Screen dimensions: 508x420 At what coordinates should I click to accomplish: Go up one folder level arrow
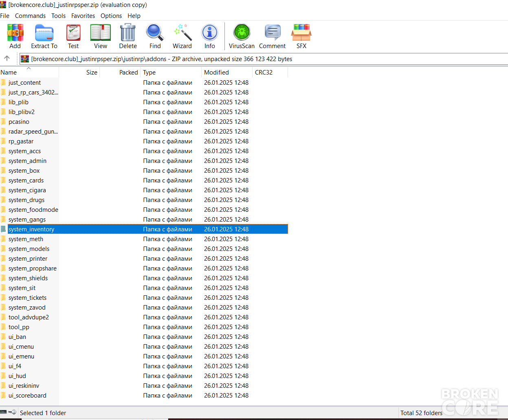[7, 58]
